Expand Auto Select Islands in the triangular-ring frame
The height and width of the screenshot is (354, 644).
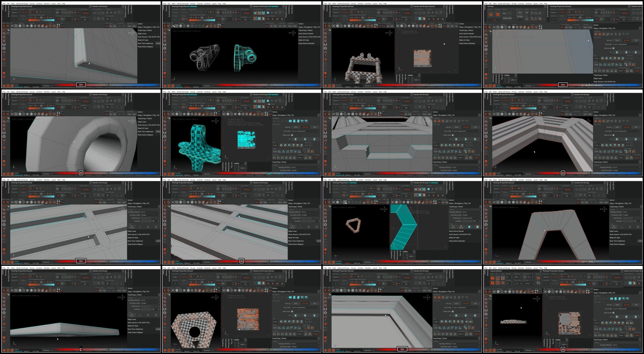click(456, 231)
